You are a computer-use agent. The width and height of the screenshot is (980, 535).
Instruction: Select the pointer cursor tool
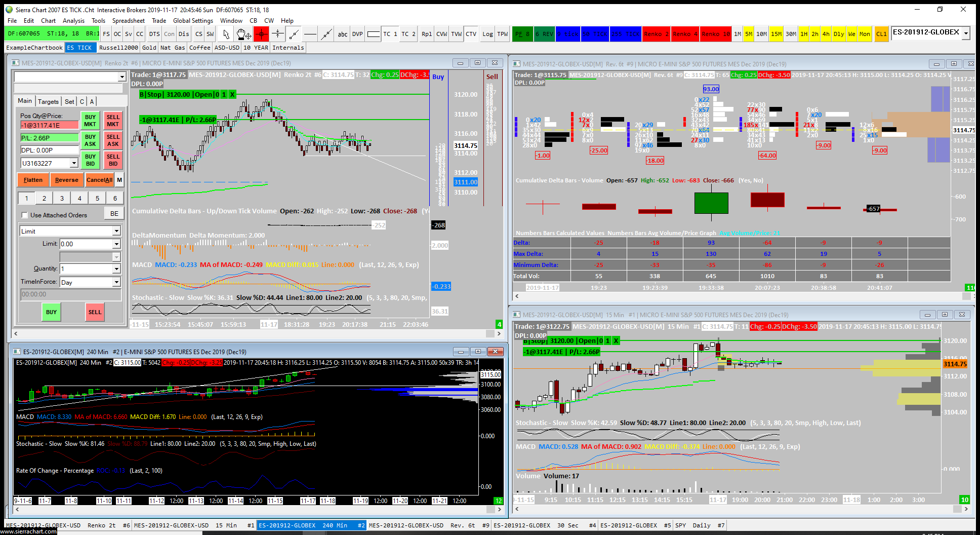pyautogui.click(x=226, y=34)
